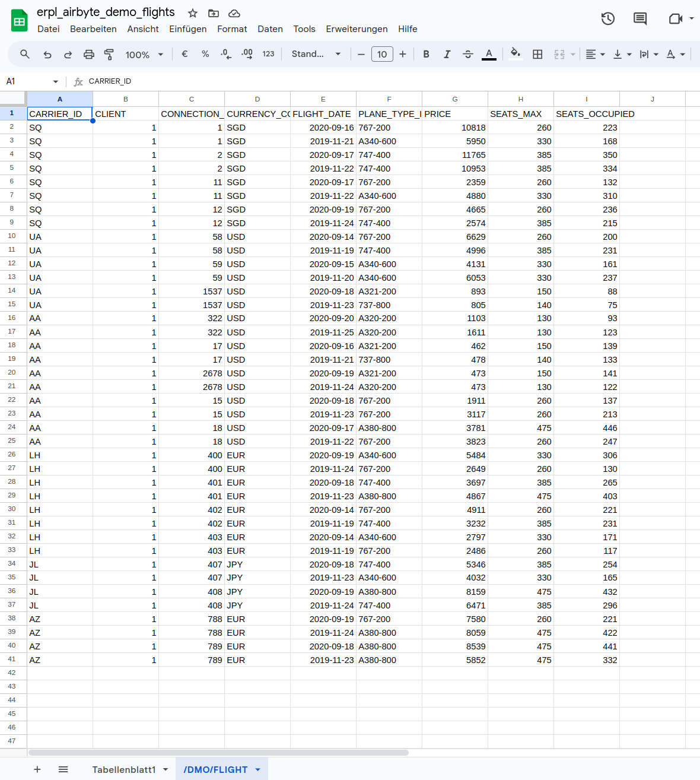Click the merge cells icon
The height and width of the screenshot is (780, 700).
coord(559,54)
